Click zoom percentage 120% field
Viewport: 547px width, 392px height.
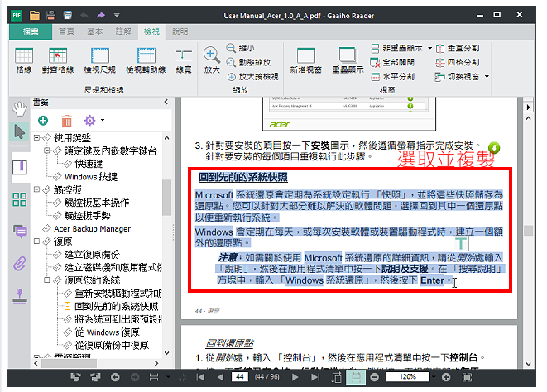[408, 377]
